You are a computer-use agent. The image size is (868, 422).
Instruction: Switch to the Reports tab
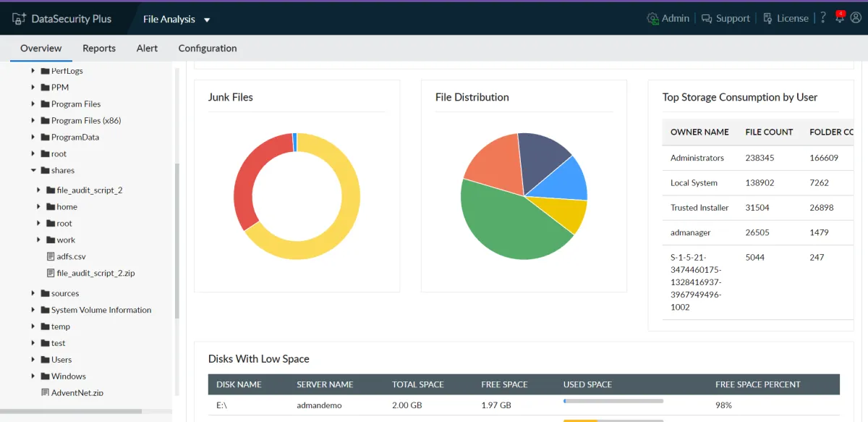tap(99, 48)
